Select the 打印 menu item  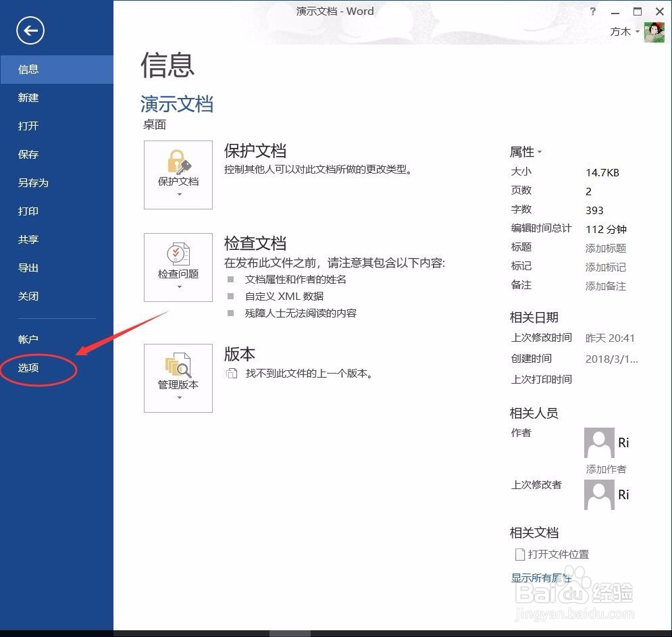click(57, 211)
